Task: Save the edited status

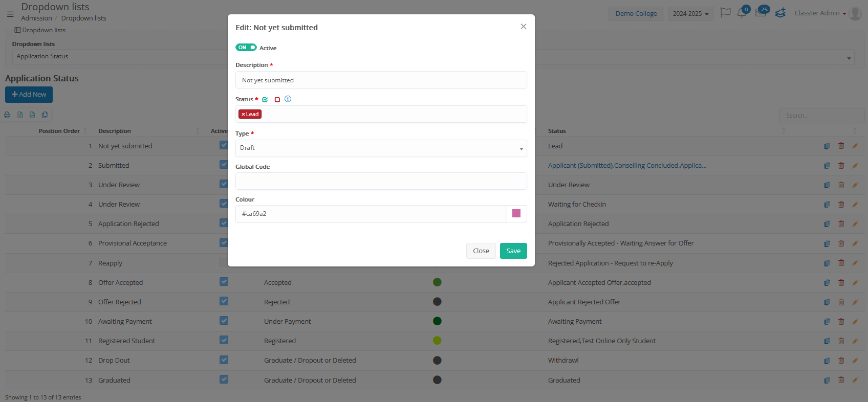Action: pos(513,251)
